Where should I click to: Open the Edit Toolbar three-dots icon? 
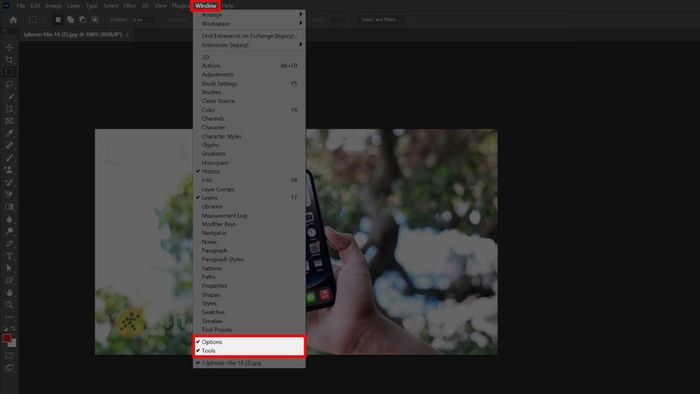click(9, 317)
